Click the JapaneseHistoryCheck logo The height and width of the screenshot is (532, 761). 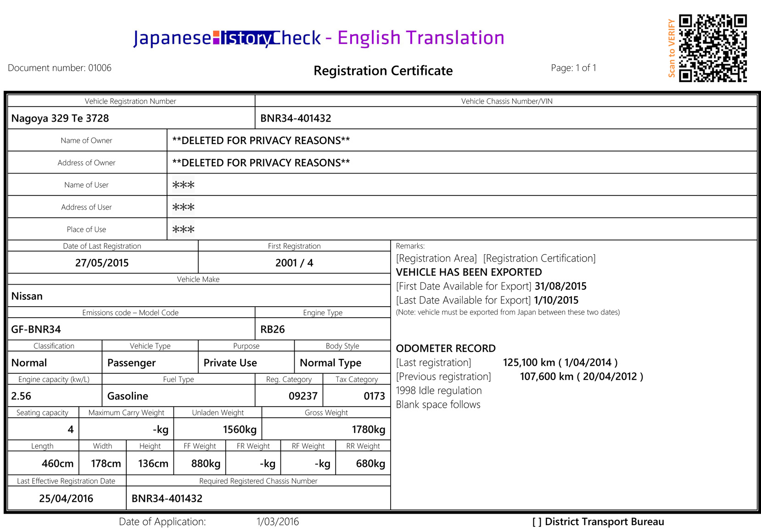tap(227, 38)
